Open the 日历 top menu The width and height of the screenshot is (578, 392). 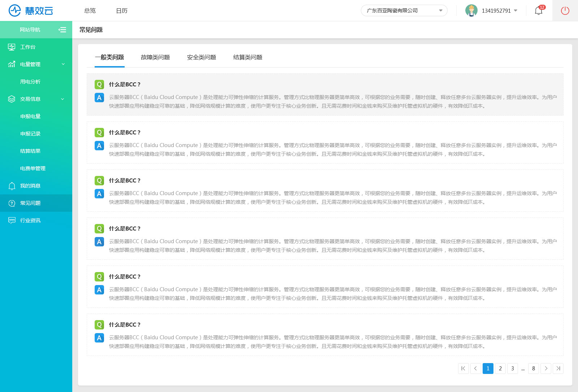click(x=122, y=10)
